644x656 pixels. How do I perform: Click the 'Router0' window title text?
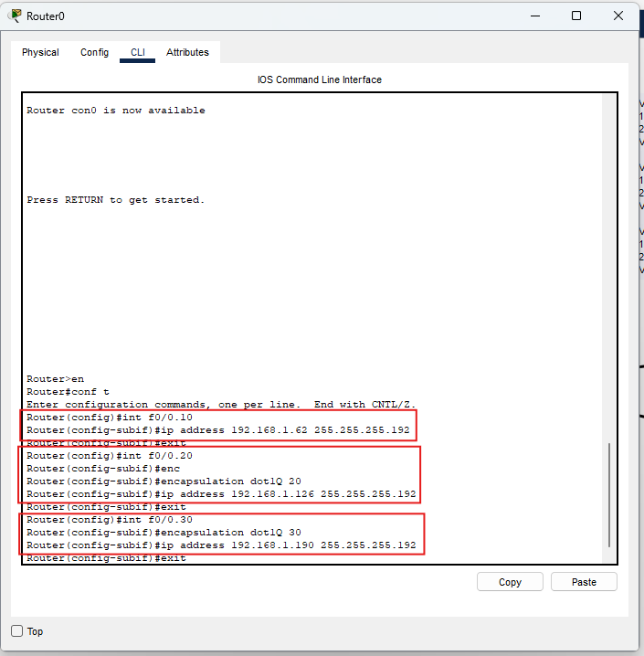click(x=45, y=16)
